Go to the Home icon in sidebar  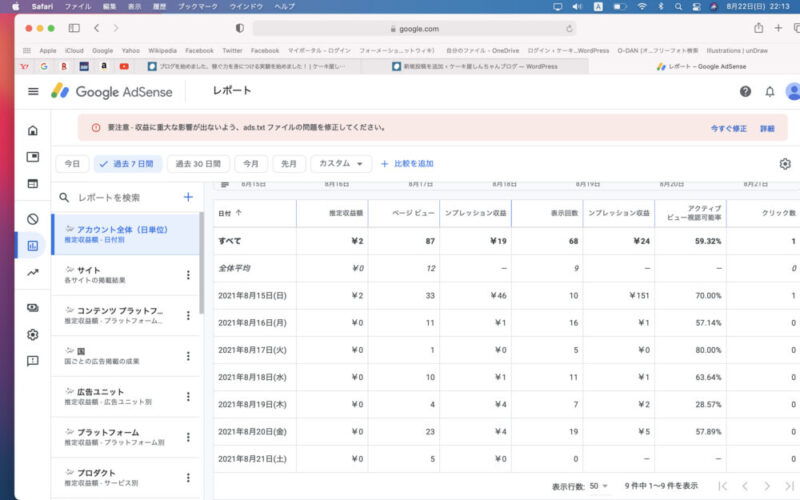[33, 131]
